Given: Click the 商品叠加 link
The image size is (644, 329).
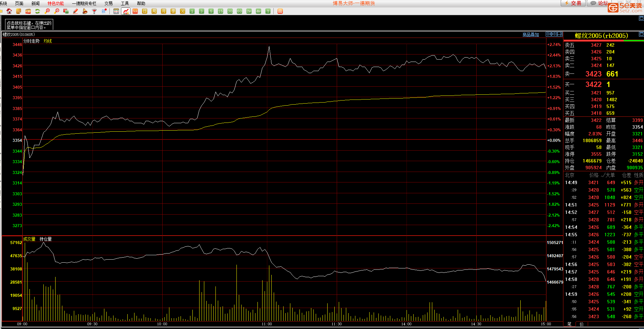Looking at the screenshot, I should tap(531, 35).
